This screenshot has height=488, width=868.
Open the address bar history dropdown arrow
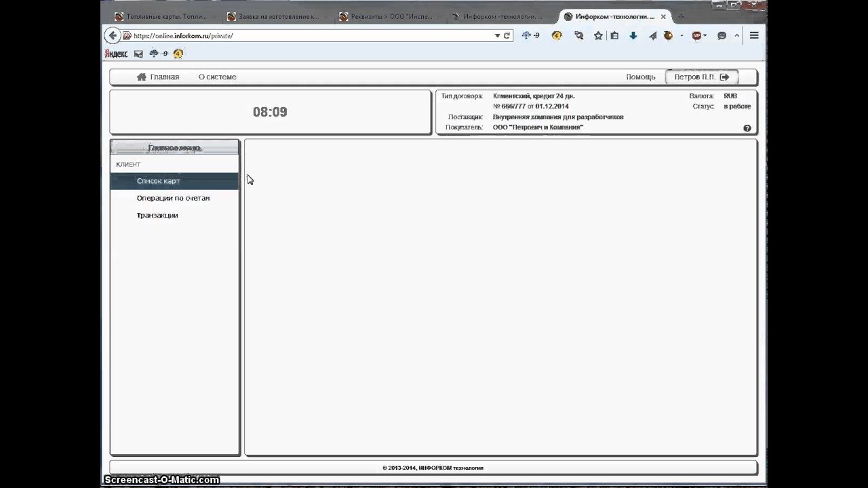[x=497, y=36]
